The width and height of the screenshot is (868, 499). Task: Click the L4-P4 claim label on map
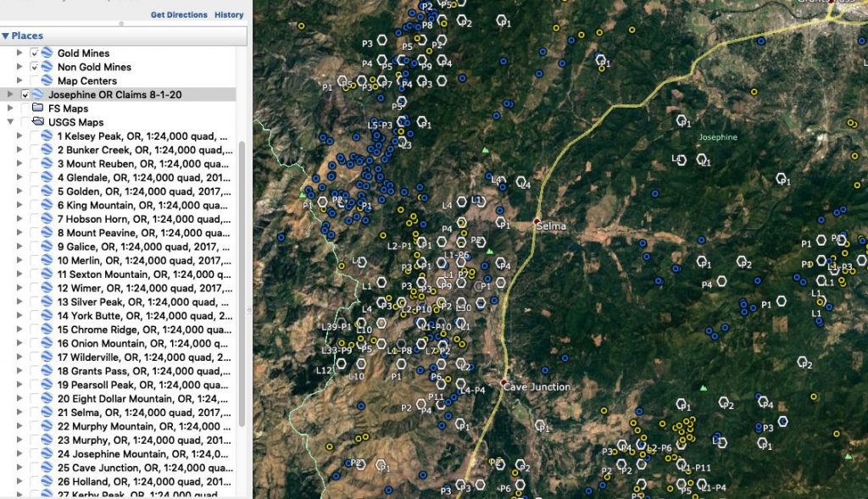pos(473,391)
